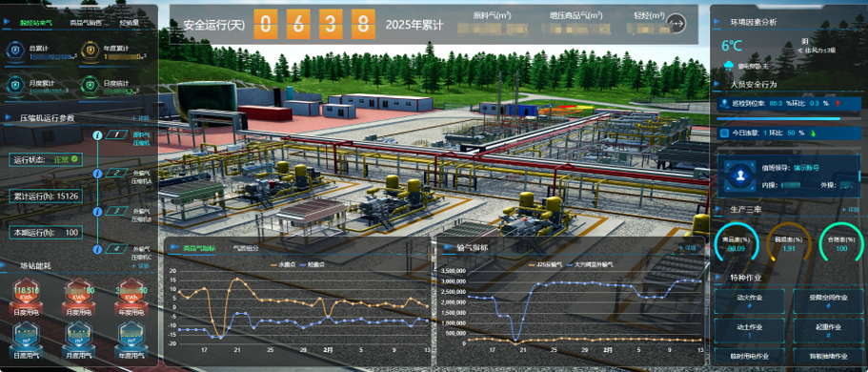
Task: Switch to the 气质组分 tab
Action: [x=246, y=248]
